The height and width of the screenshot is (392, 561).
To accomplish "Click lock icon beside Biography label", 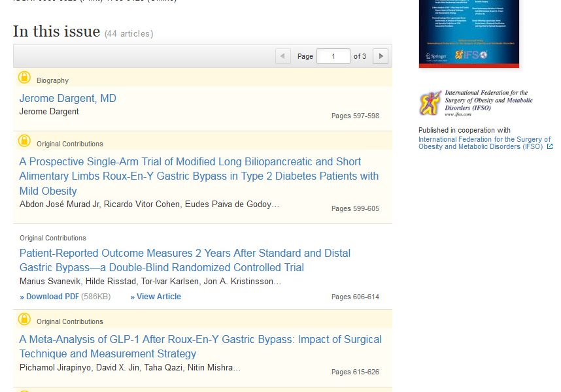I will pyautogui.click(x=24, y=78).
